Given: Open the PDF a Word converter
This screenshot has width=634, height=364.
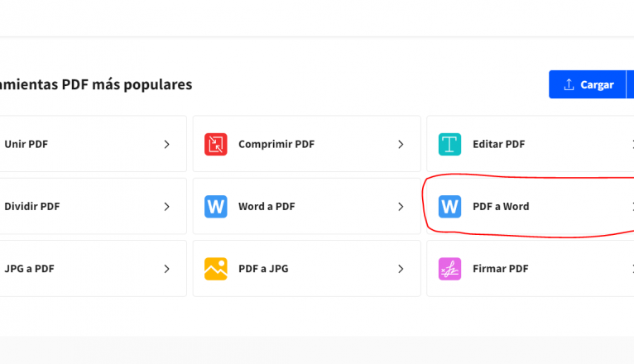Looking at the screenshot, I should 501,206.
